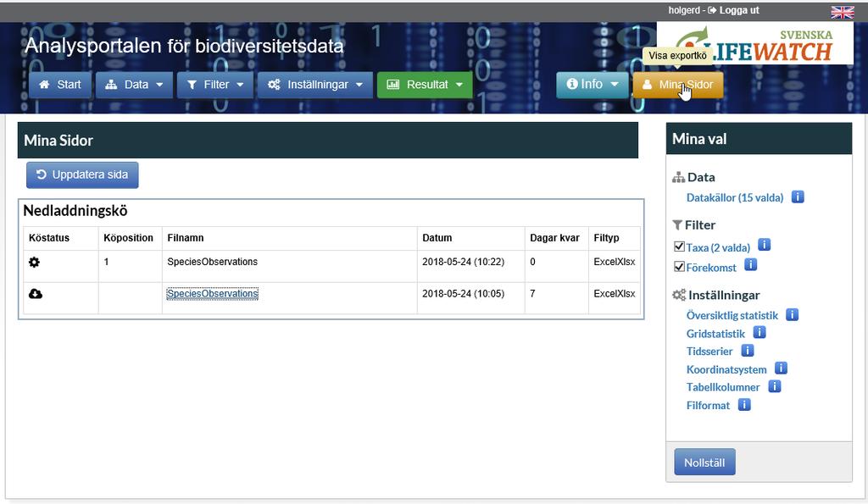The height and width of the screenshot is (504, 868).
Task: Open info icon next to Filformat
Action: click(x=744, y=404)
